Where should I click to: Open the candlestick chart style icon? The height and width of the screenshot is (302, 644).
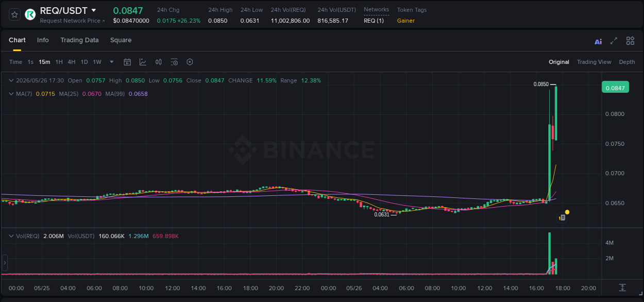(x=159, y=62)
